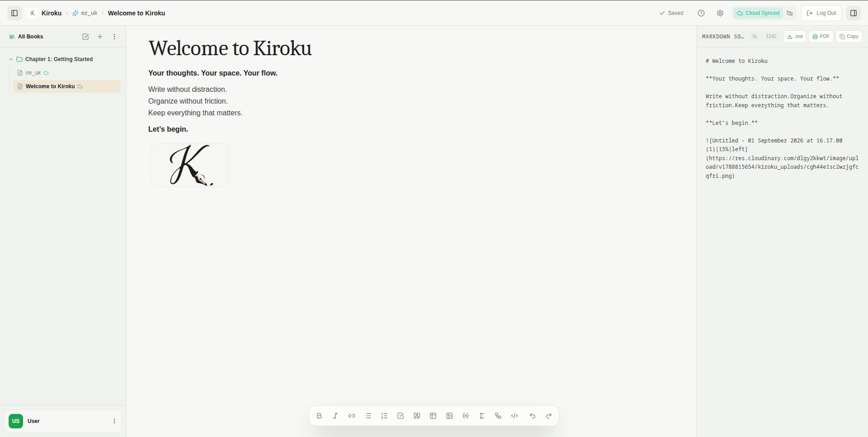Download the note as .md file
Viewport: 868px width, 437px height.
(x=795, y=37)
